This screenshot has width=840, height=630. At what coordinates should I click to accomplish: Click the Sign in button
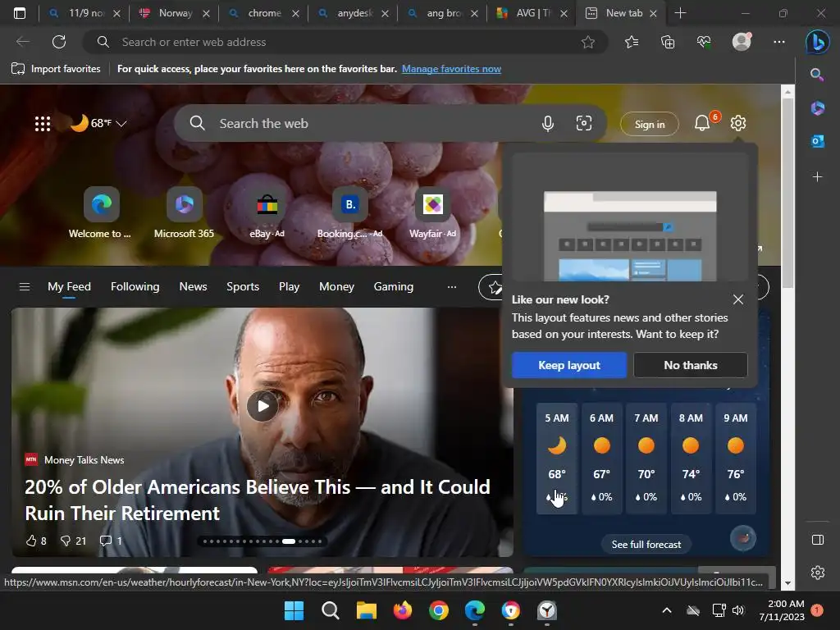(650, 125)
